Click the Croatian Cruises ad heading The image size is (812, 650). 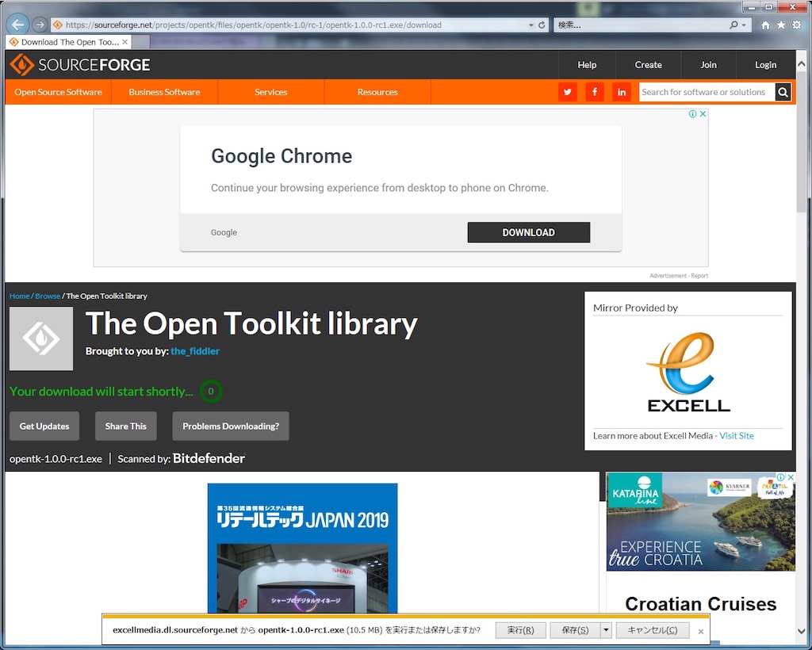[x=700, y=604]
